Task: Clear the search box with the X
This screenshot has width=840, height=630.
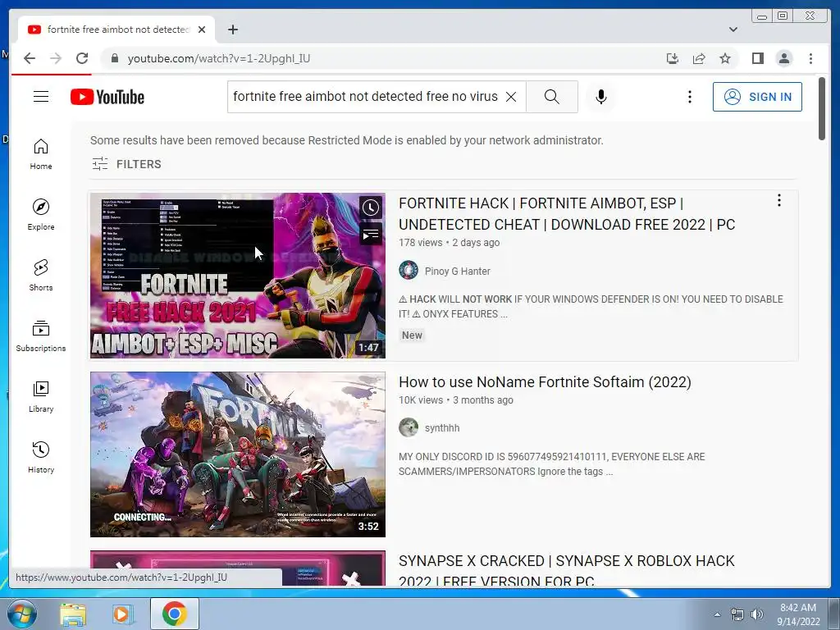Action: tap(511, 97)
